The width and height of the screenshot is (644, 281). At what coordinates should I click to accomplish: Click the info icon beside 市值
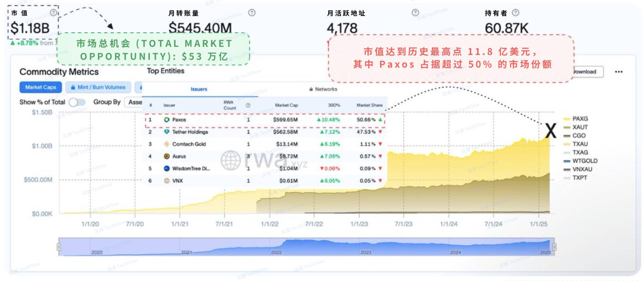coord(53,13)
